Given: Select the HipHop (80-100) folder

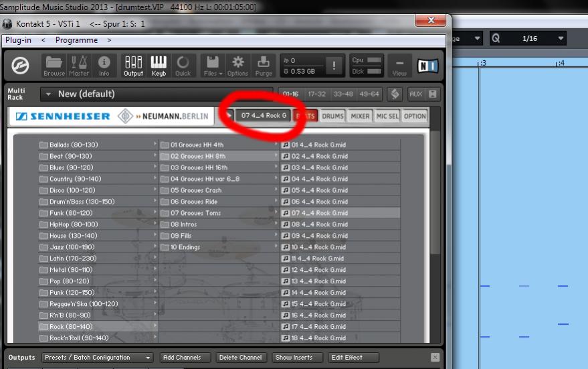Looking at the screenshot, I should [x=98, y=224].
